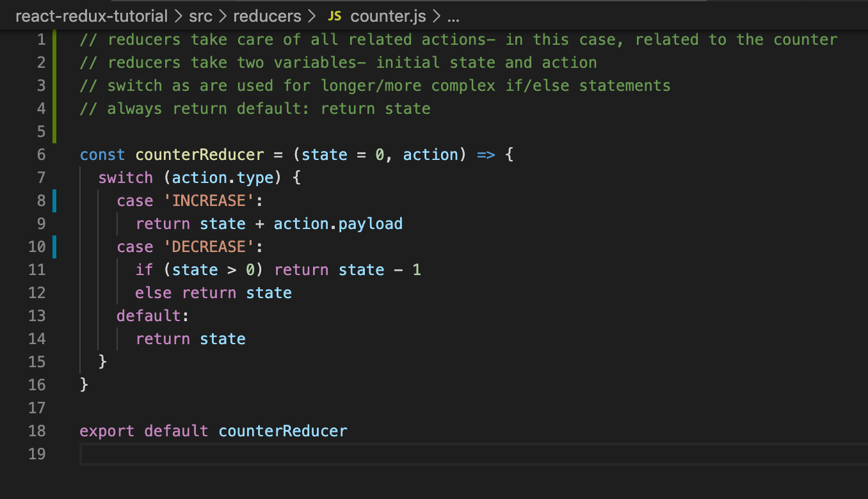This screenshot has width=868, height=499.
Task: Click the blue modified marker beside line 8
Action: [x=54, y=200]
